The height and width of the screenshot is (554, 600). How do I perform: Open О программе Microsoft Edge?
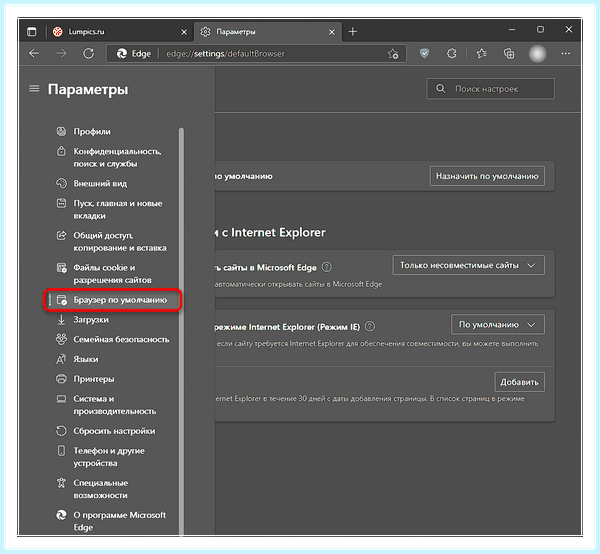coord(112,521)
